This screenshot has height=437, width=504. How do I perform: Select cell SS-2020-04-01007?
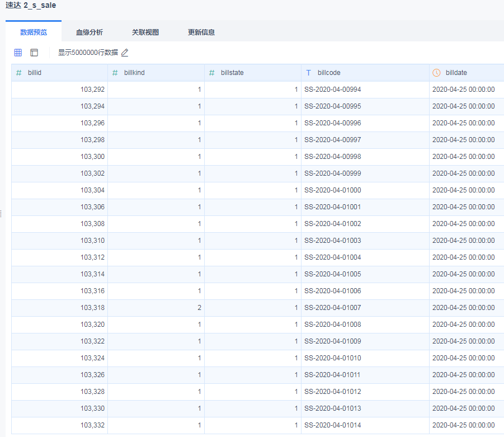click(333, 308)
